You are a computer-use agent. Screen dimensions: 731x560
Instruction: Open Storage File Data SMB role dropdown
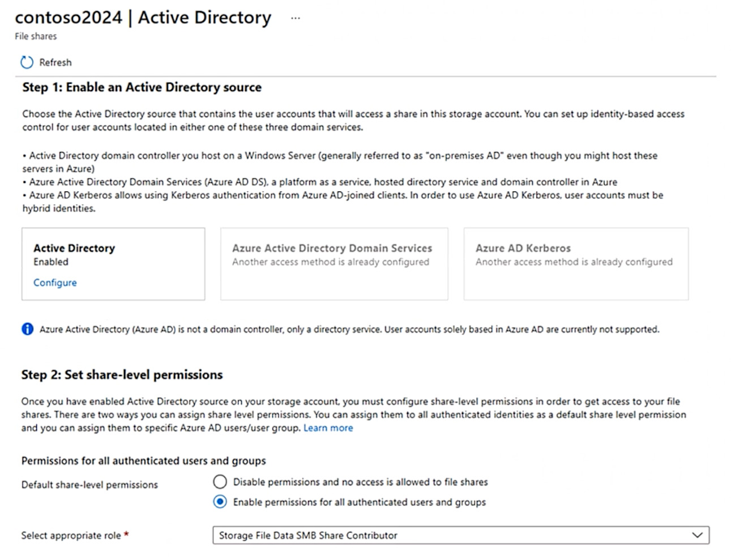(461, 535)
